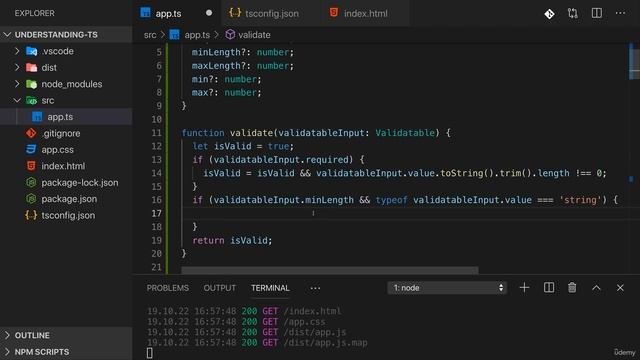This screenshot has height=360, width=640.
Task: Split the editor with split icon
Action: tap(597, 13)
